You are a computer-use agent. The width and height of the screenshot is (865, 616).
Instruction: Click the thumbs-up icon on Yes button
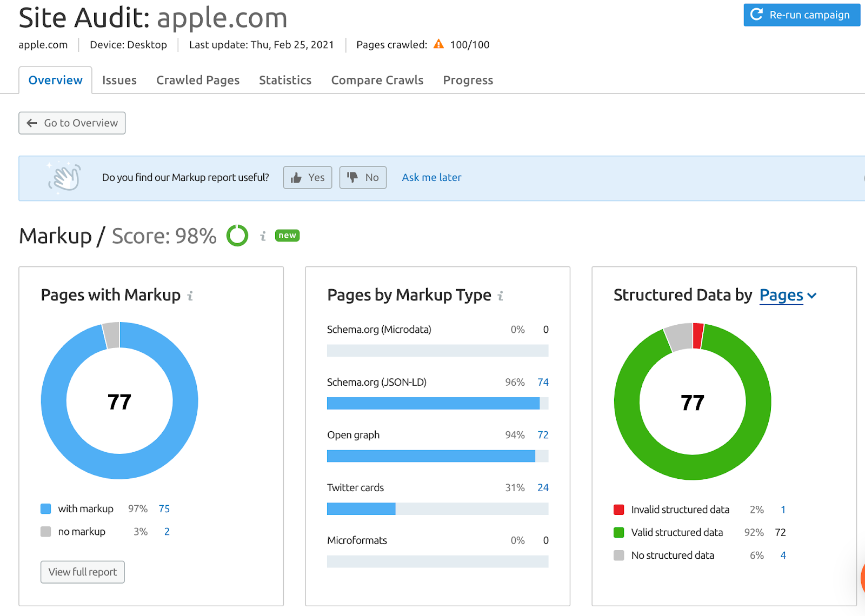296,178
